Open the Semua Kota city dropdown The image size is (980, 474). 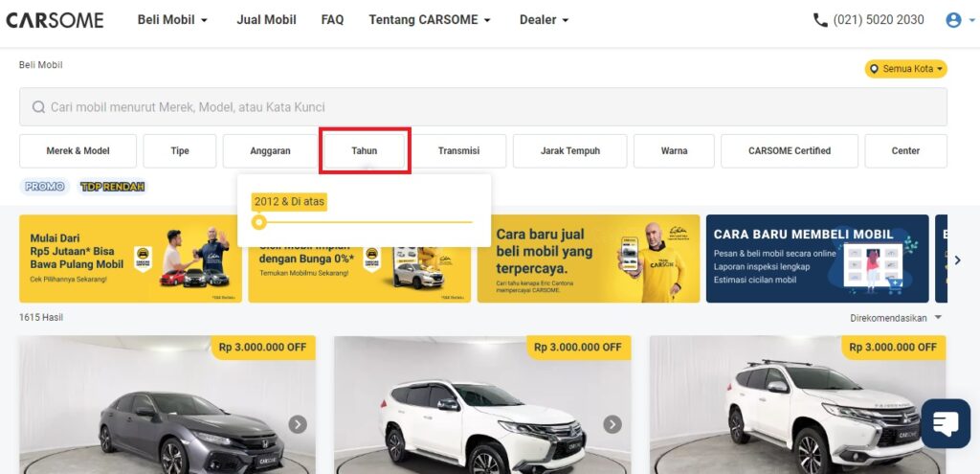(x=905, y=69)
